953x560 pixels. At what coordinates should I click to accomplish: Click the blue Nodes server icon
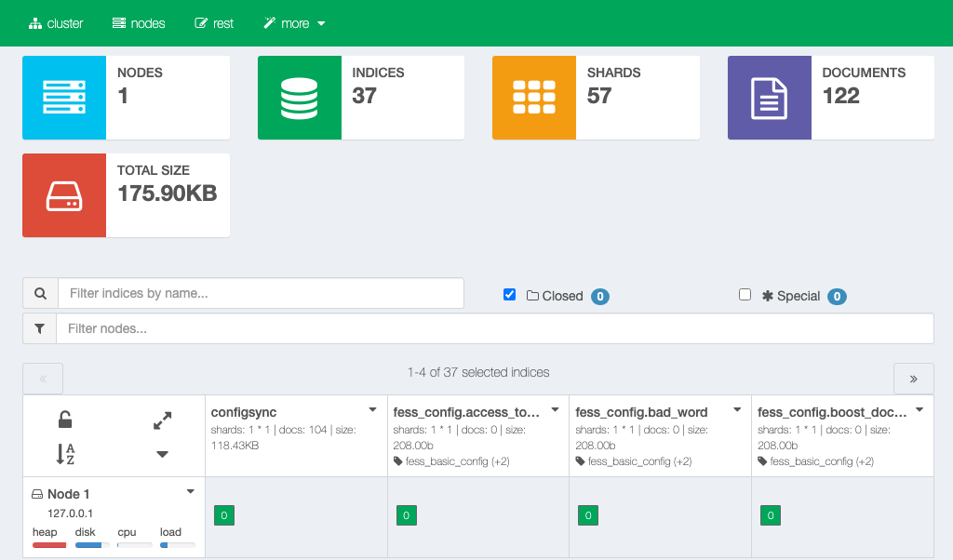pyautogui.click(x=64, y=98)
